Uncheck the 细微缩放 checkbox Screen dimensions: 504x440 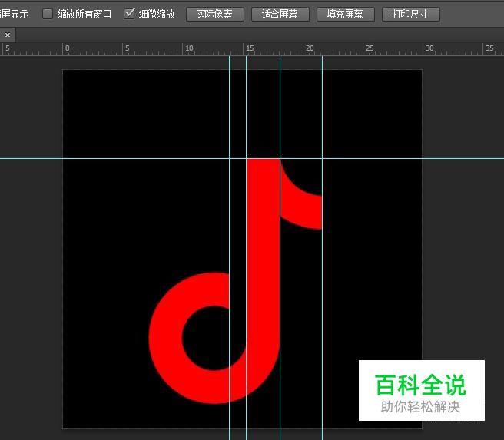click(129, 14)
